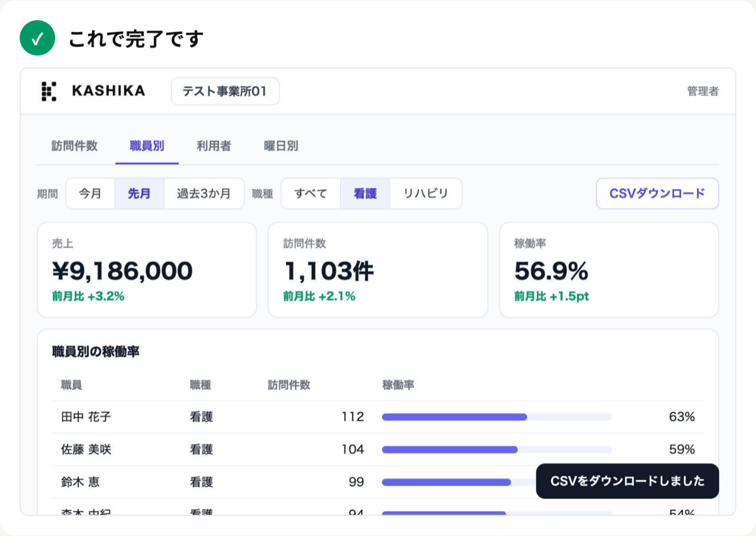Click the 訪問件数 column header in the table

click(289, 385)
